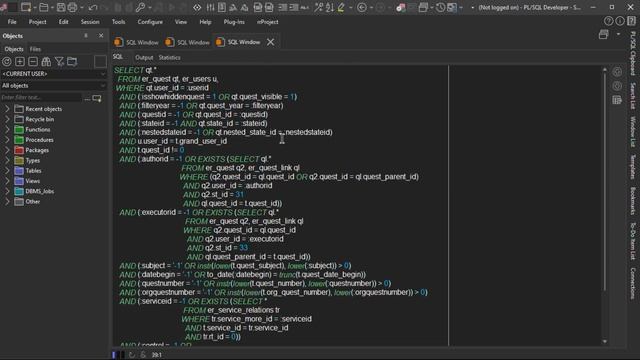Open the CURRENT USER dropdown
This screenshot has width=640, height=360.
[x=53, y=74]
